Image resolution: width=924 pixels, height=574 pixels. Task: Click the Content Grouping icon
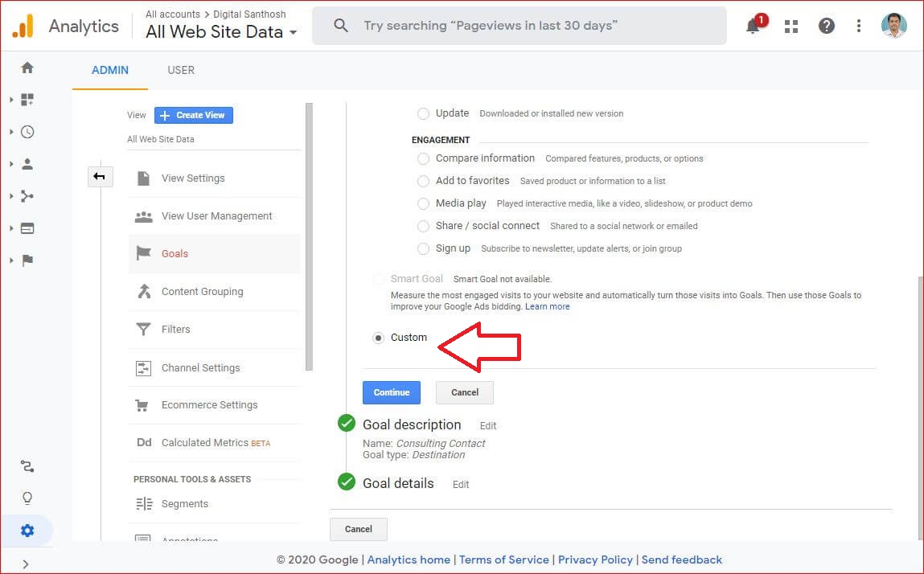144,291
